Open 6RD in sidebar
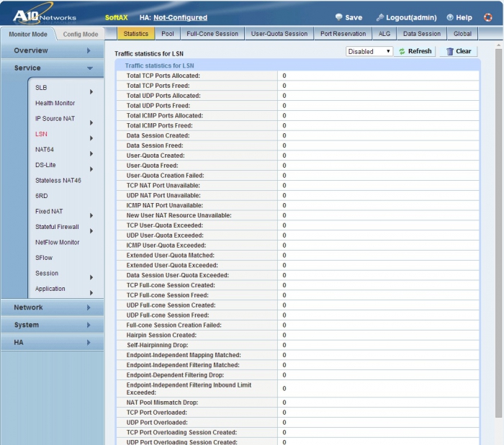 [x=42, y=196]
